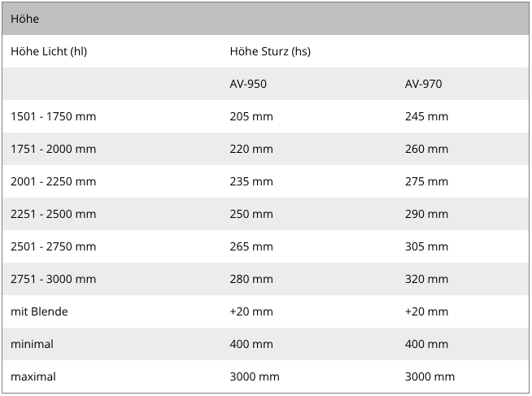532x396 pixels.
Task: Select the Höhe Licht (hl) column label
Action: click(x=49, y=51)
